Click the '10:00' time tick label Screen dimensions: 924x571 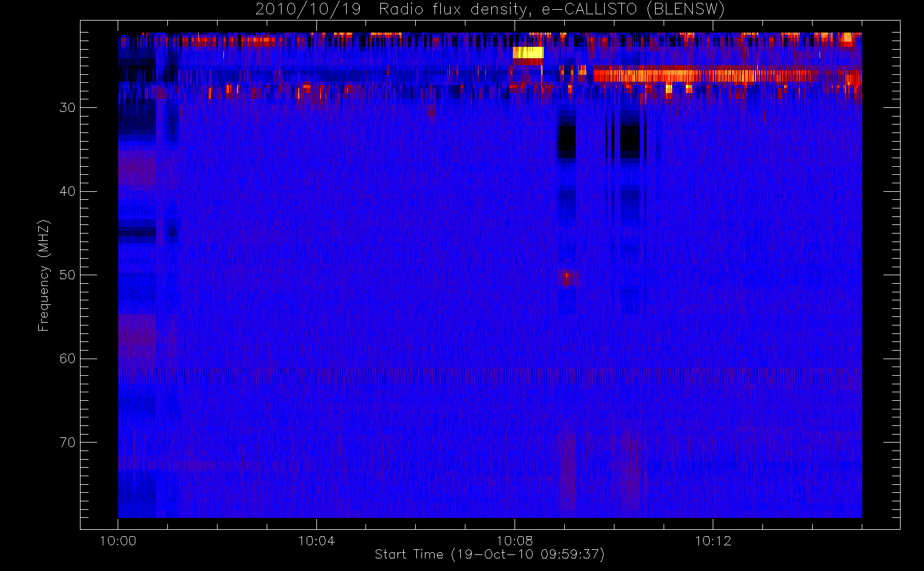pos(118,541)
